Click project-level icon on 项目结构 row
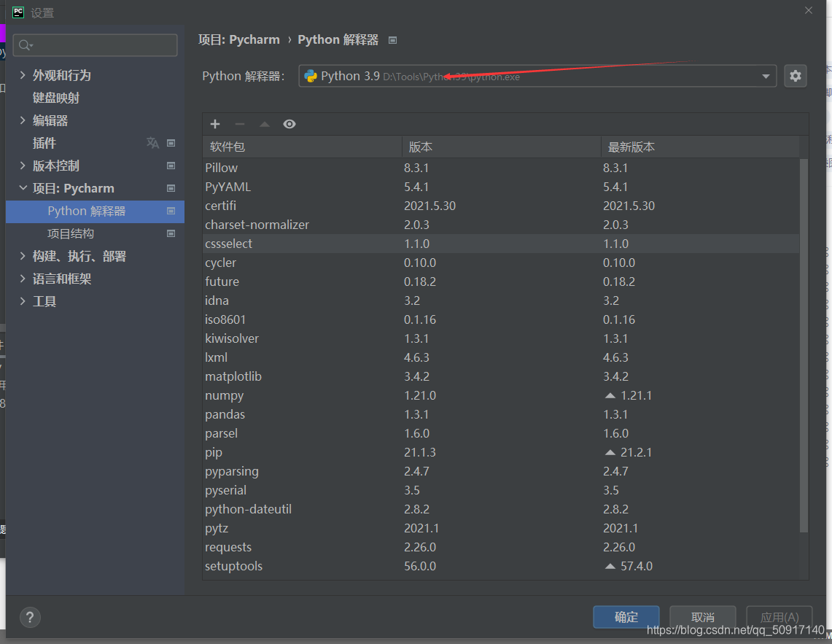The width and height of the screenshot is (832, 644). tap(171, 233)
